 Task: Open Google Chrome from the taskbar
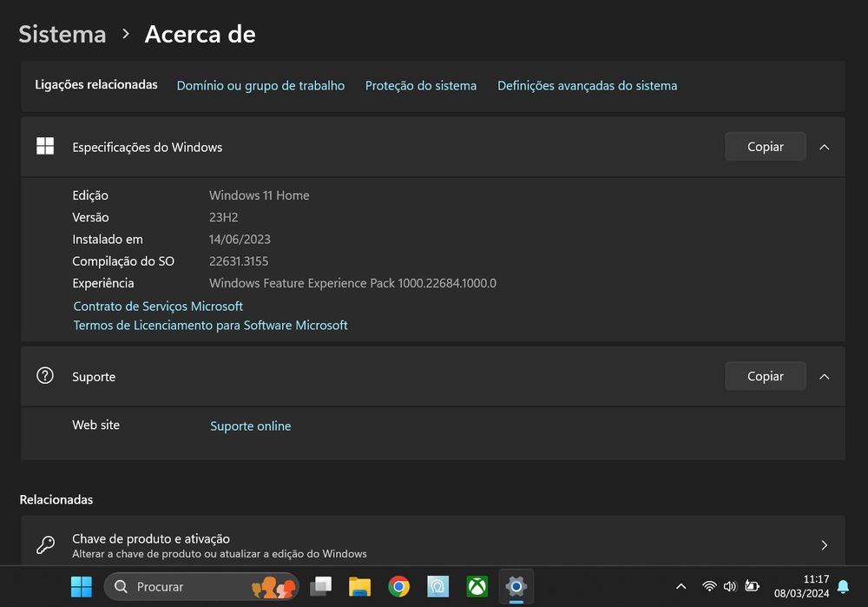[x=398, y=586]
